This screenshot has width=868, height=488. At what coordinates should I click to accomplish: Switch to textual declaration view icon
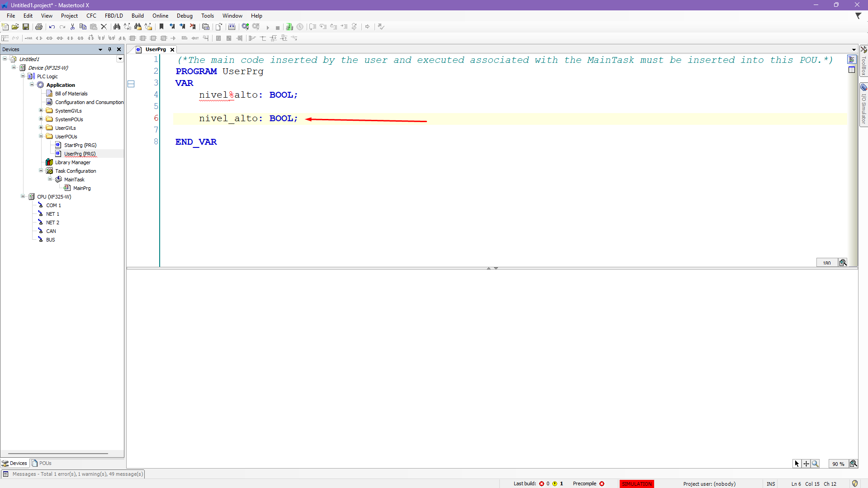point(852,60)
